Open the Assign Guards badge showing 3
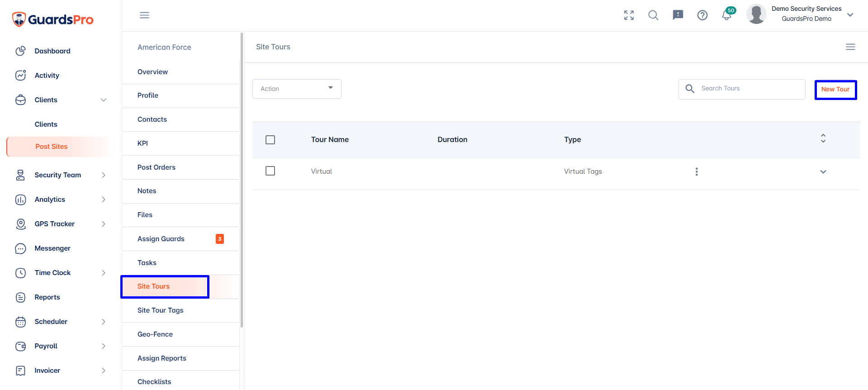The height and width of the screenshot is (390, 868). (x=220, y=239)
